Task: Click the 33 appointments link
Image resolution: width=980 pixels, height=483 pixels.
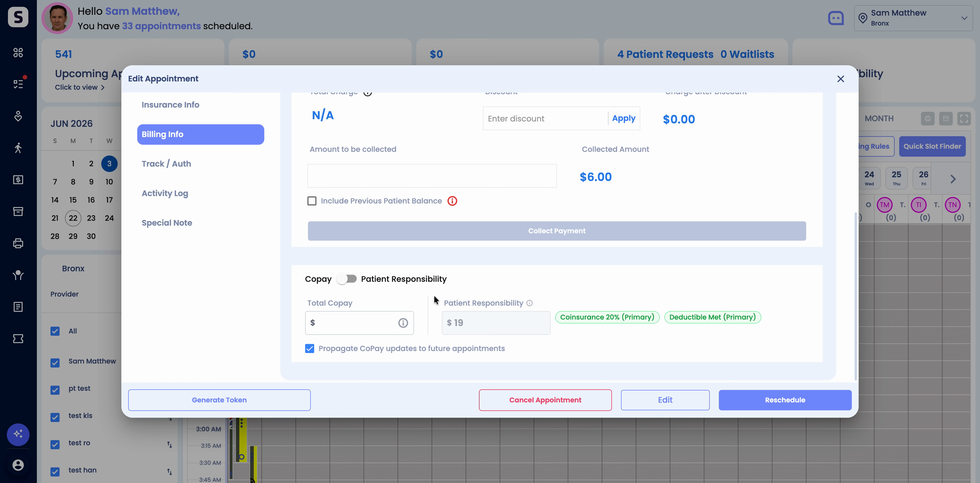Action: (x=161, y=26)
